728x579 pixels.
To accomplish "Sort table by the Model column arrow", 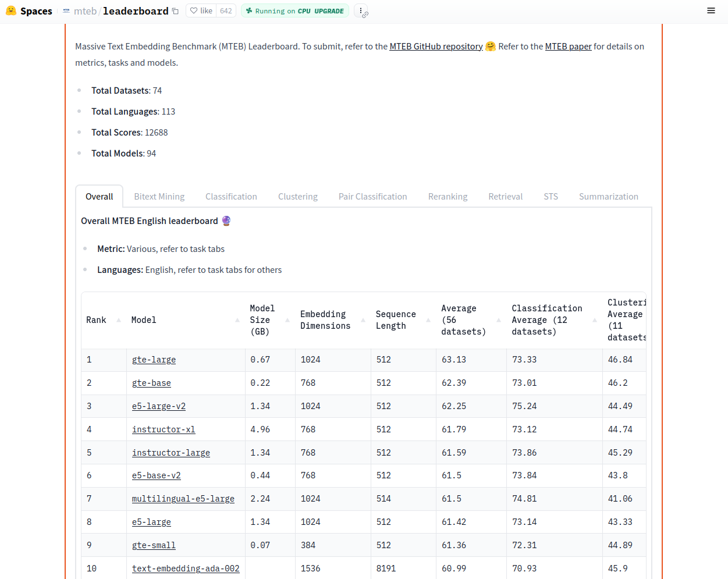I will 237,320.
